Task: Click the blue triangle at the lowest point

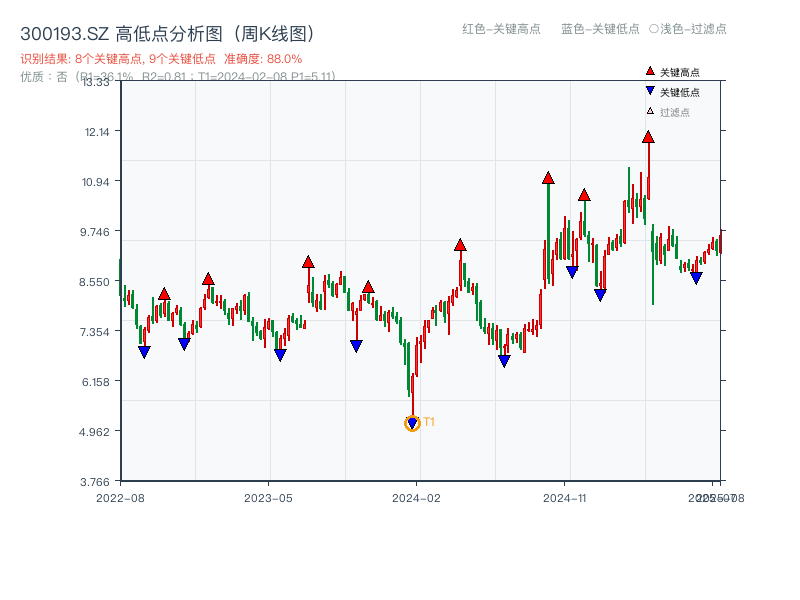Action: [412, 420]
